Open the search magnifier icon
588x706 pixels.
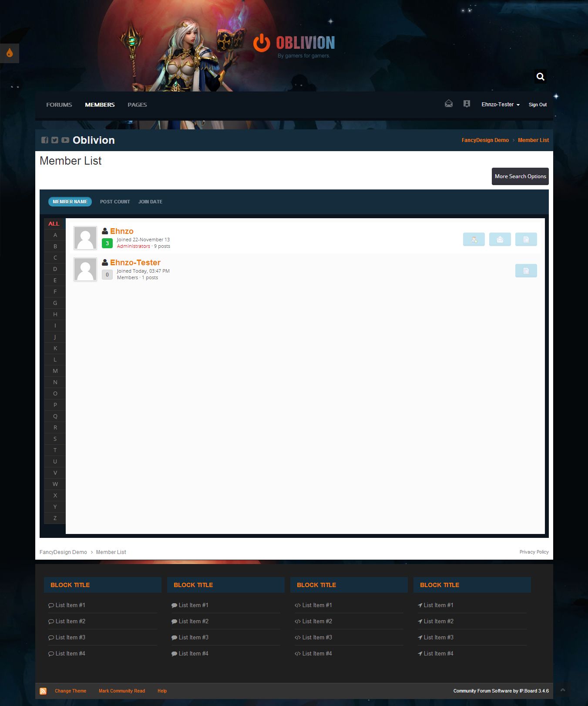[540, 77]
